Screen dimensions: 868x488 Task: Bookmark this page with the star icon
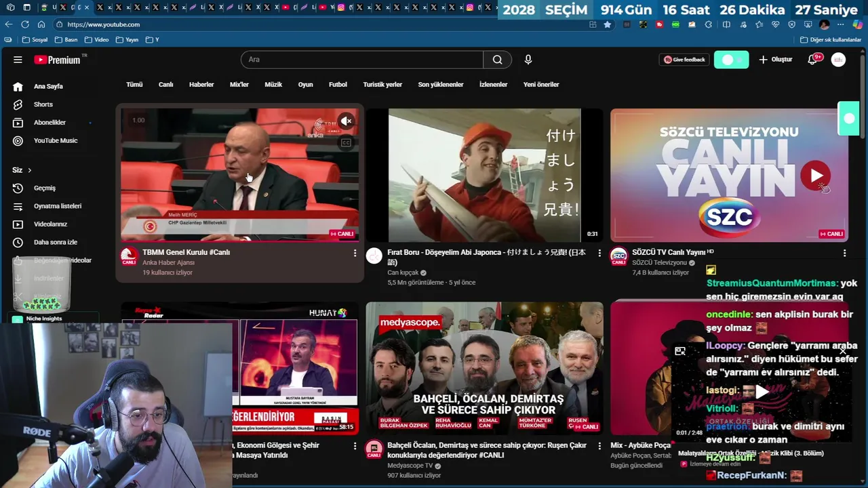coord(608,24)
